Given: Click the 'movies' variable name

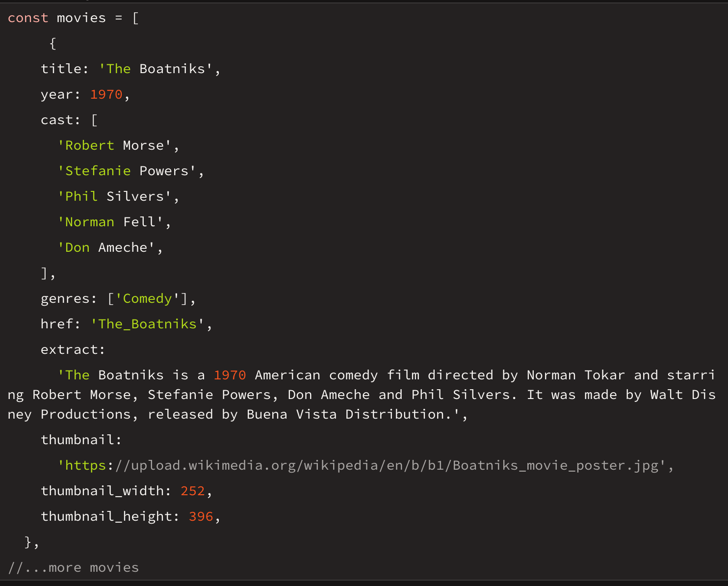Looking at the screenshot, I should pos(81,18).
